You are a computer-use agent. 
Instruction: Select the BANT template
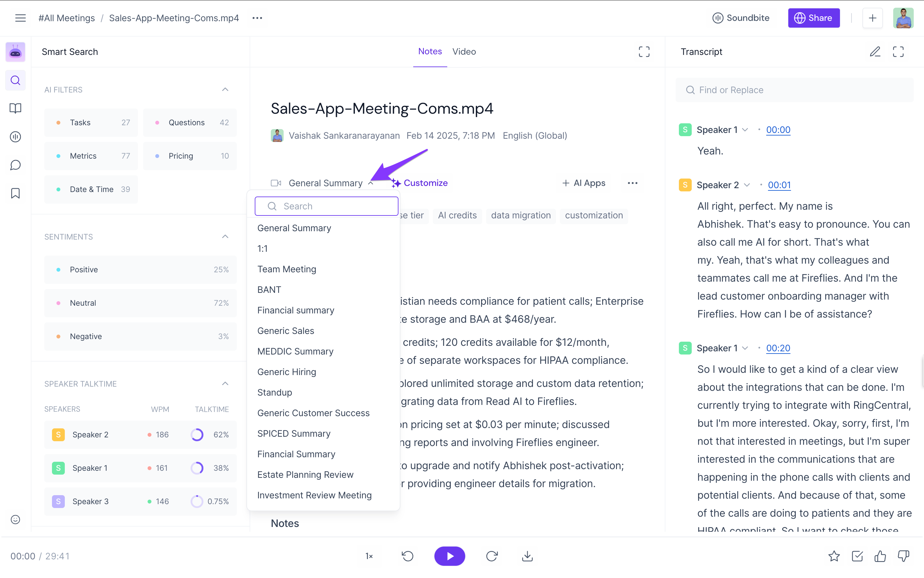point(269,290)
